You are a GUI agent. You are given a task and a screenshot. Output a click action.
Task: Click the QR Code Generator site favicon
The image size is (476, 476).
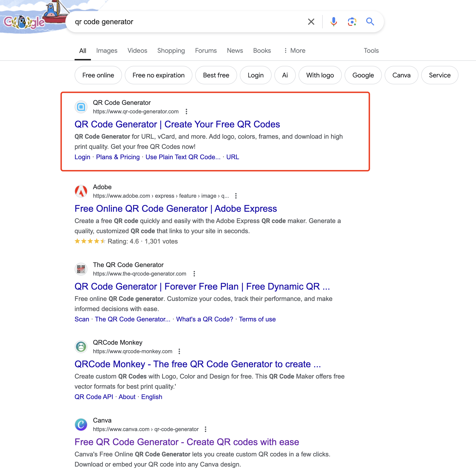(81, 107)
